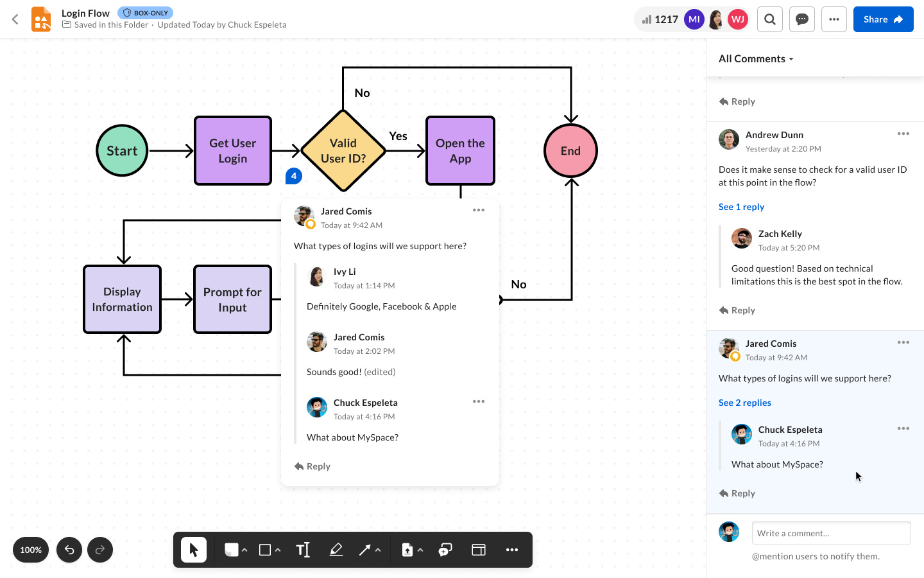Screen dimensions: 924x578
Task: Select the shape tool
Action: point(265,550)
